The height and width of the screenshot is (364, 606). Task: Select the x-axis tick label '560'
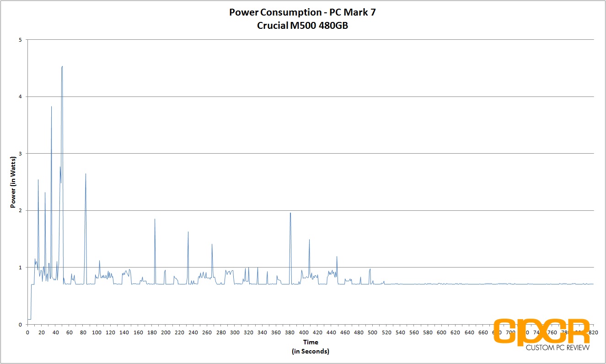[x=414, y=332]
